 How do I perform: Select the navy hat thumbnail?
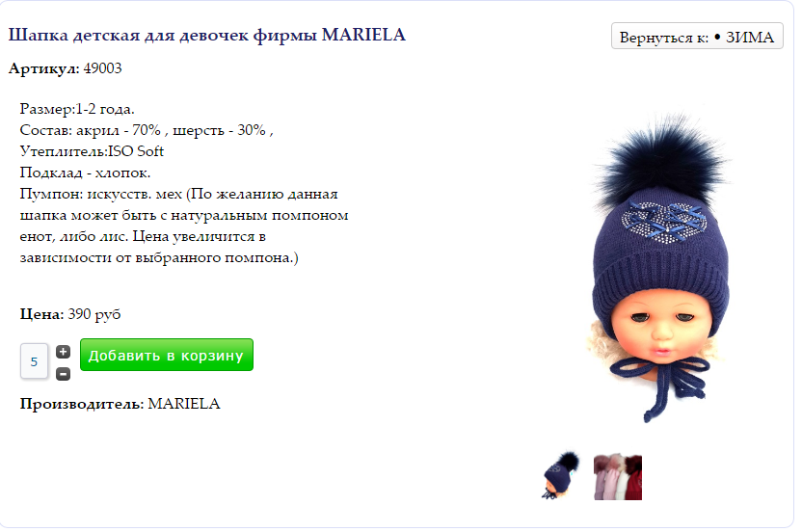pyautogui.click(x=561, y=475)
